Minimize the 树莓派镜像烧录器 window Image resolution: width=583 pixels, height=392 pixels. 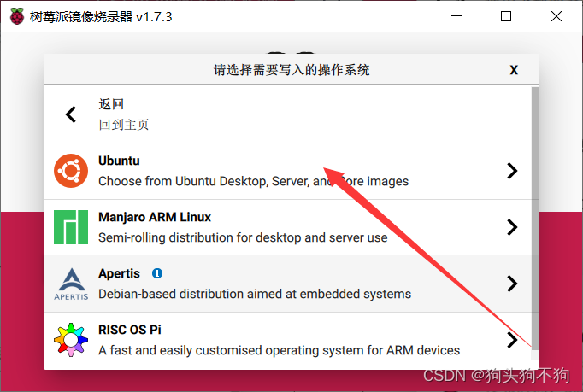point(456,16)
